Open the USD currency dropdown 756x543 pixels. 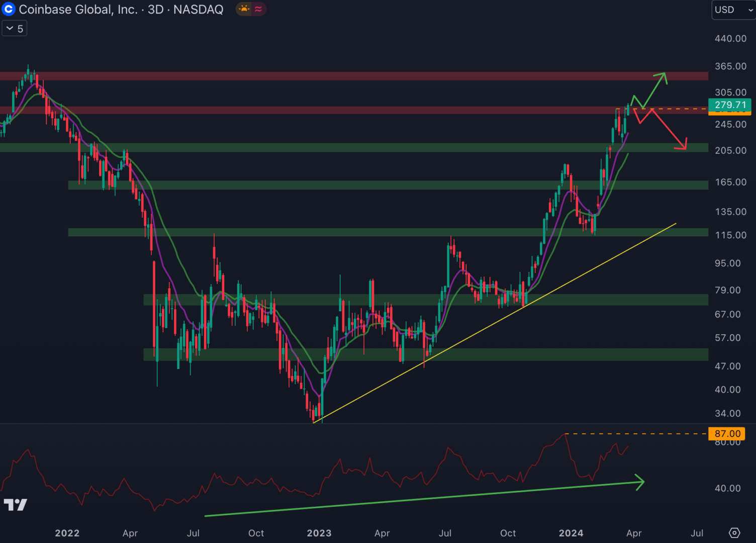[733, 10]
